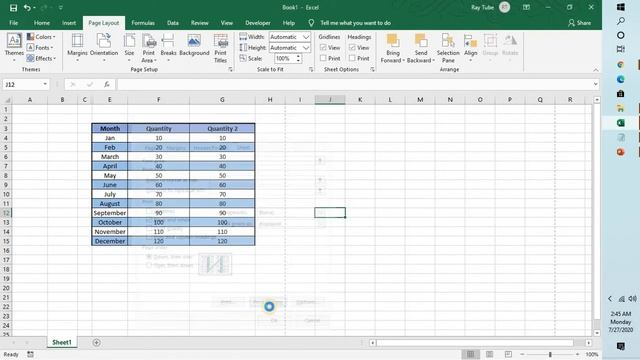The image size is (640, 360).
Task: Switch to the View tab
Action: pos(227,23)
